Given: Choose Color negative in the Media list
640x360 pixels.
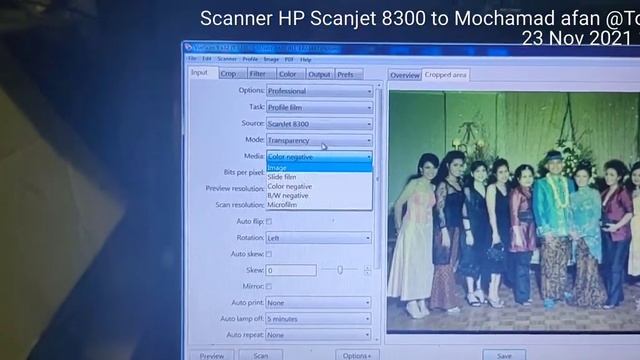Looking at the screenshot, I should pos(319,186).
